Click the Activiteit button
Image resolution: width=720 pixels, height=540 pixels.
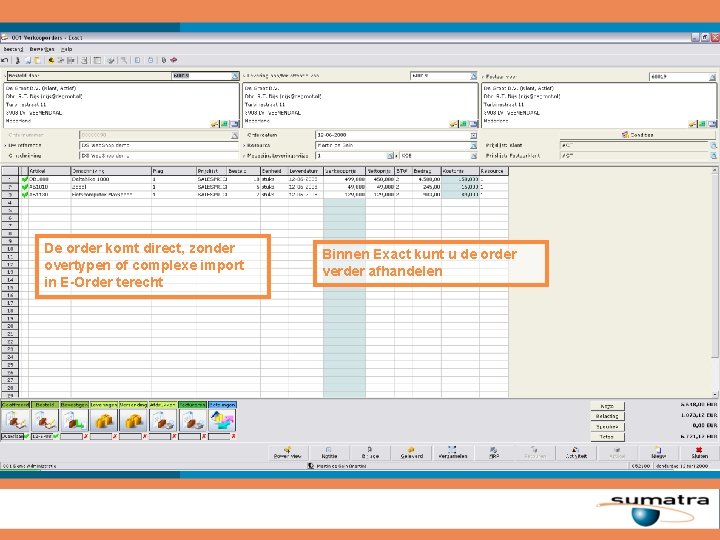(576, 453)
